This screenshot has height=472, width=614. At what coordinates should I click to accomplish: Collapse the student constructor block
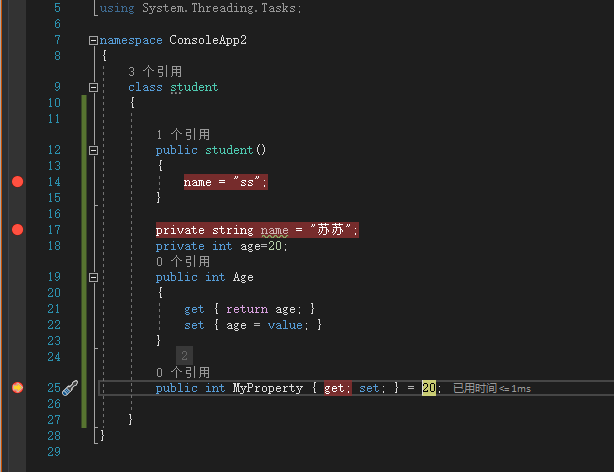(x=93, y=150)
